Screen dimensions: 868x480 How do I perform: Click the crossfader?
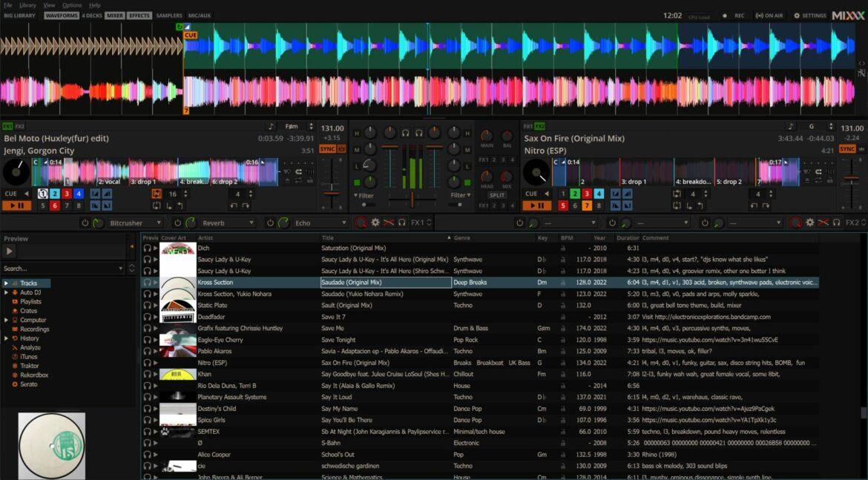(x=412, y=200)
